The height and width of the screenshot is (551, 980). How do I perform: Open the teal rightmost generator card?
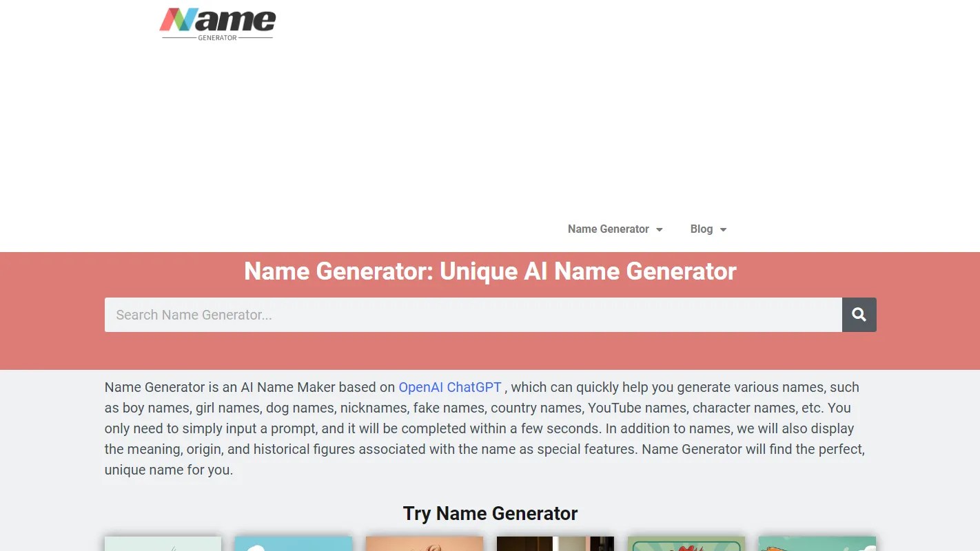point(817,545)
